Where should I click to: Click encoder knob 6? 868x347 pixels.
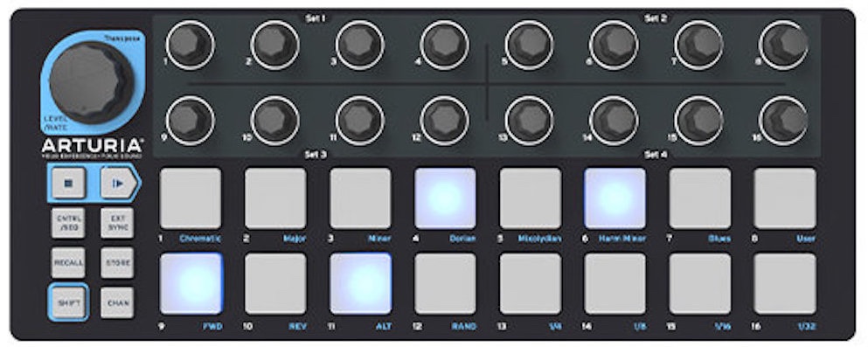614,45
